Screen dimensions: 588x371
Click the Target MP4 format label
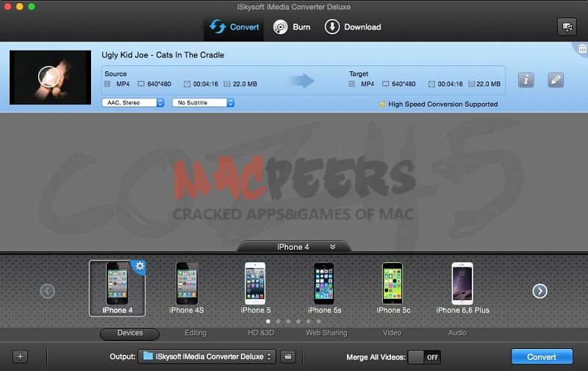pyautogui.click(x=367, y=84)
